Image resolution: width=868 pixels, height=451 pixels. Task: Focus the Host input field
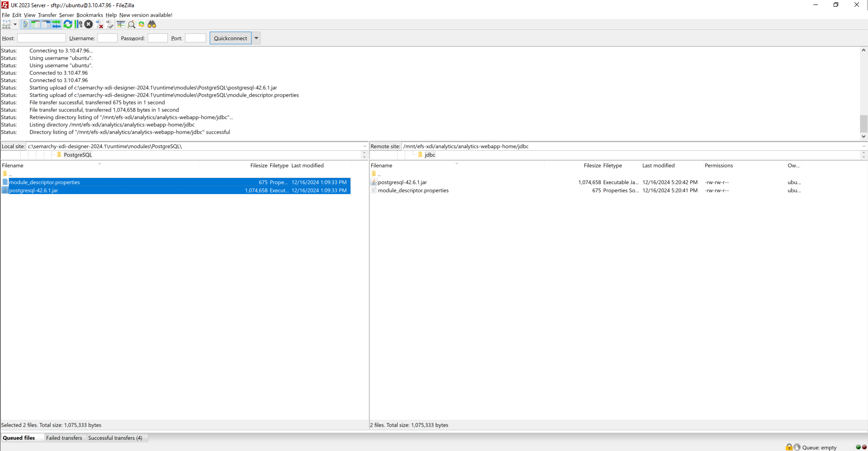[42, 38]
